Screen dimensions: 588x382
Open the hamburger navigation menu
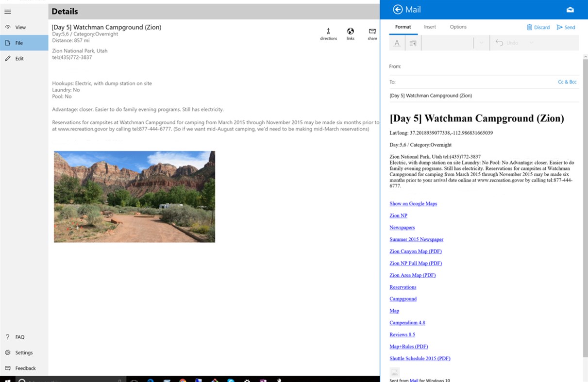point(8,12)
